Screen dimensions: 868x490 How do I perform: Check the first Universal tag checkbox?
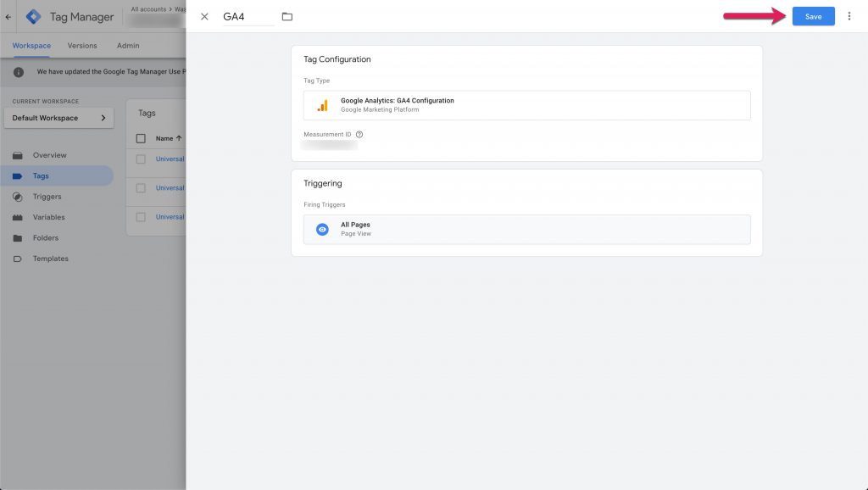click(x=141, y=159)
